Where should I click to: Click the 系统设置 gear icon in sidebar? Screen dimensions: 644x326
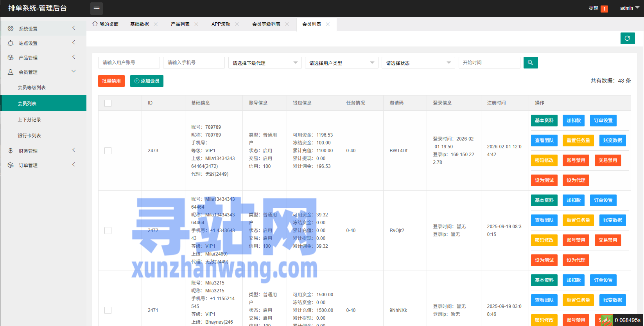[x=11, y=29]
